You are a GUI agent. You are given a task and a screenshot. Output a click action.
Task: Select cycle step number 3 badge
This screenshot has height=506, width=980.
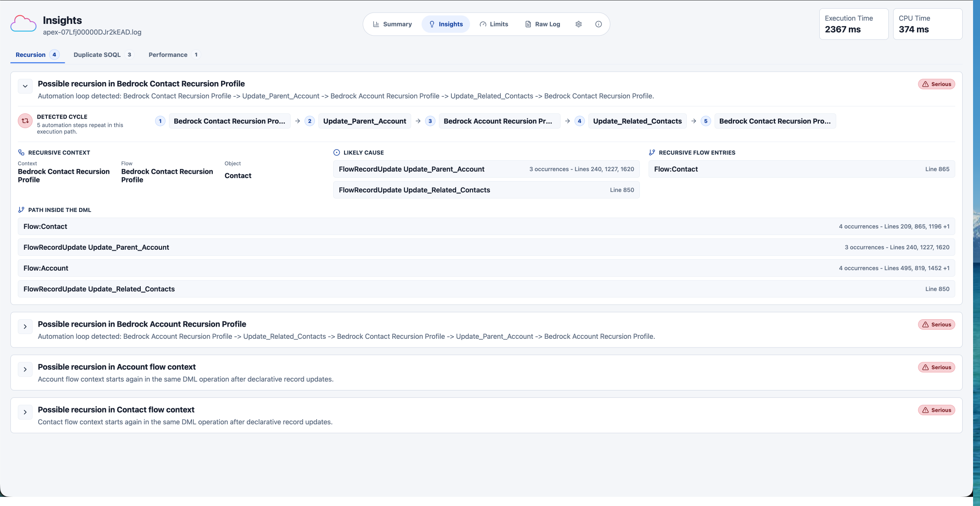coord(430,121)
